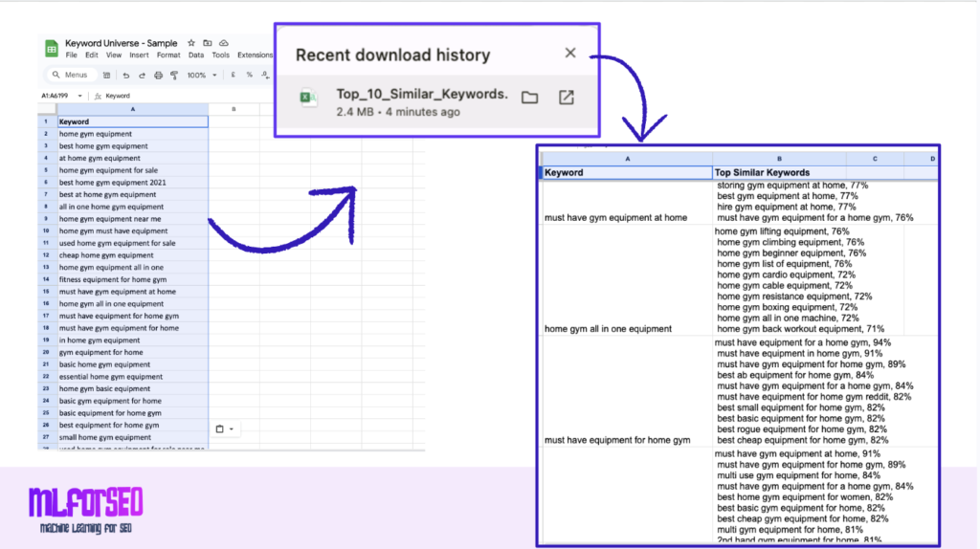This screenshot has height=549, width=980.
Task: Click the Menus search box
Action: (x=71, y=75)
